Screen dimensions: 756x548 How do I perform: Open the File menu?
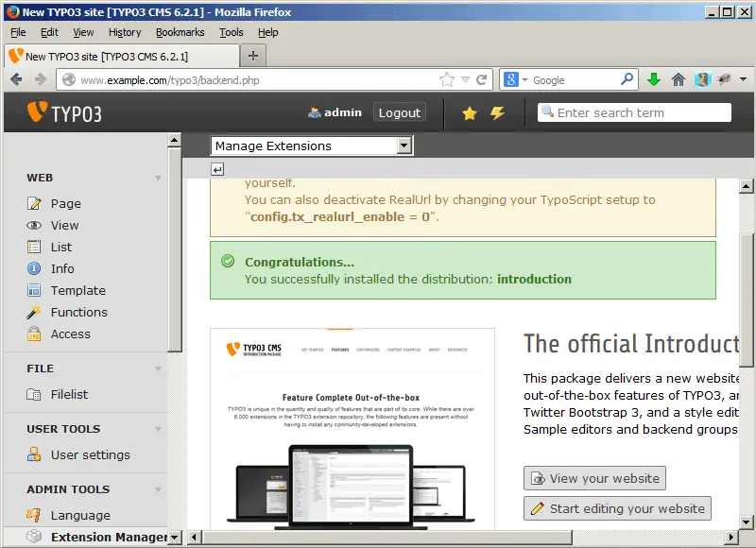18,32
